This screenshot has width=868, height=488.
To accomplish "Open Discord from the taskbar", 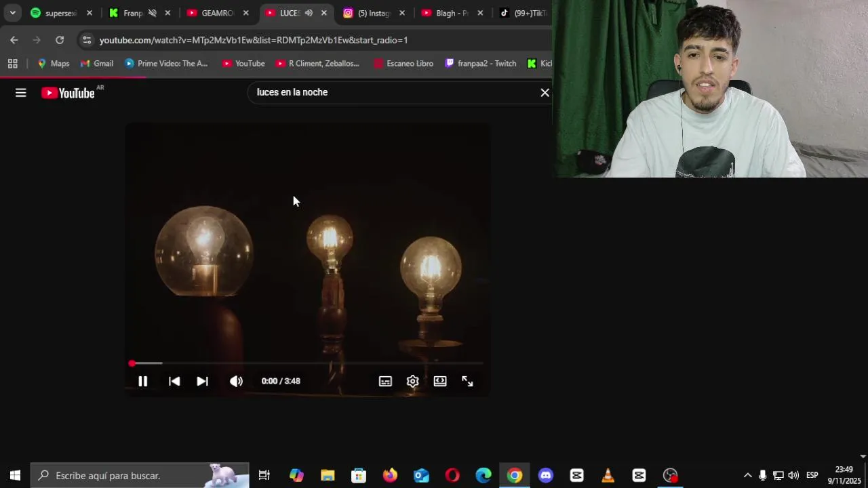I will click(546, 475).
